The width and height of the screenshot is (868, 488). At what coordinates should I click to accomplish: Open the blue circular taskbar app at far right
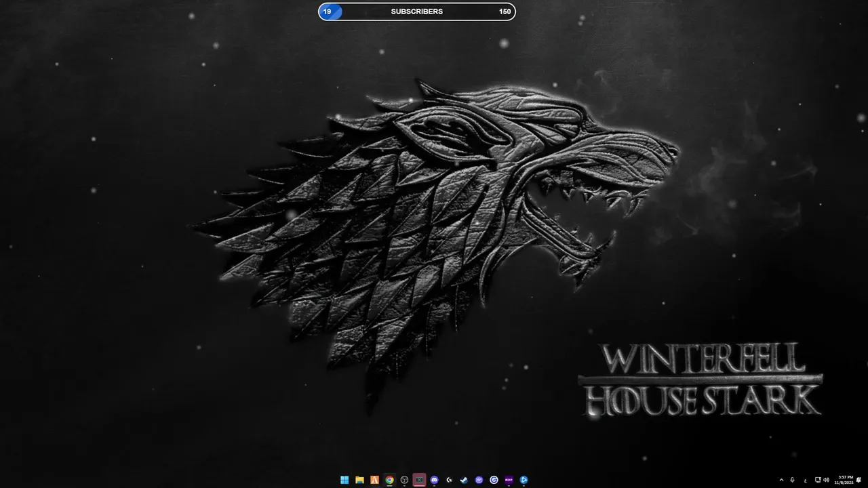pos(524,480)
